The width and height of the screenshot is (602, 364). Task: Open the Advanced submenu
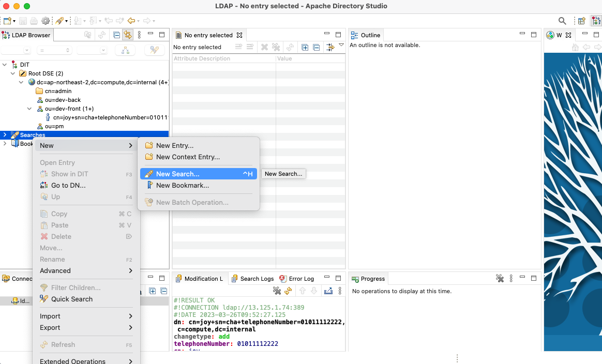(86, 271)
